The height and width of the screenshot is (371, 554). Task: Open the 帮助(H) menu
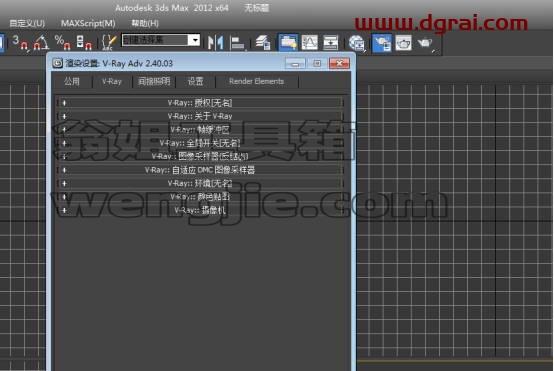pyautogui.click(x=145, y=23)
